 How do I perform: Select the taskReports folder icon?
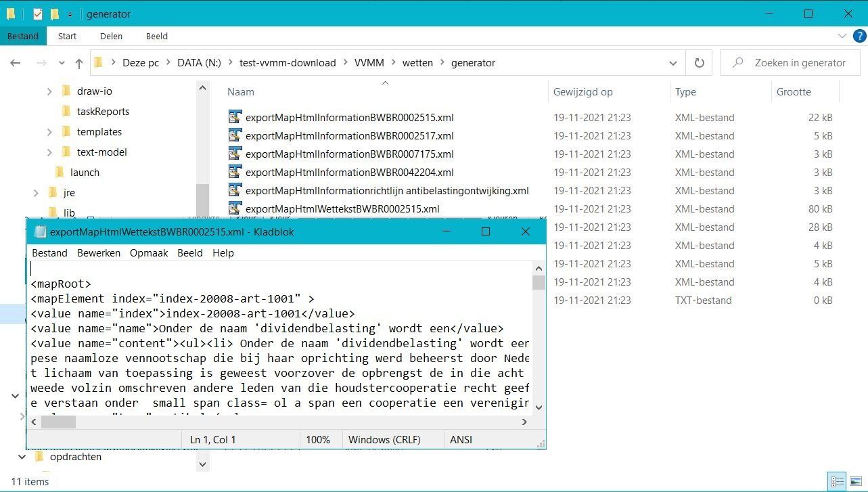tap(66, 111)
